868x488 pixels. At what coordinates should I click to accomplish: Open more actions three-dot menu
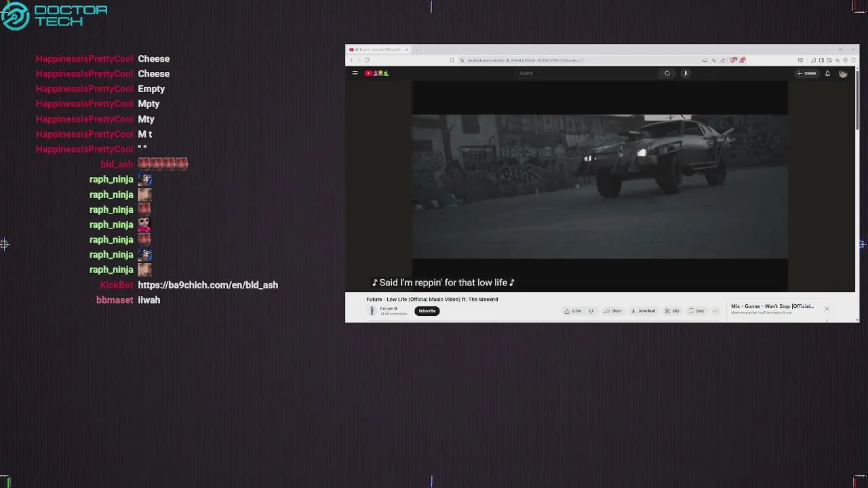click(715, 311)
